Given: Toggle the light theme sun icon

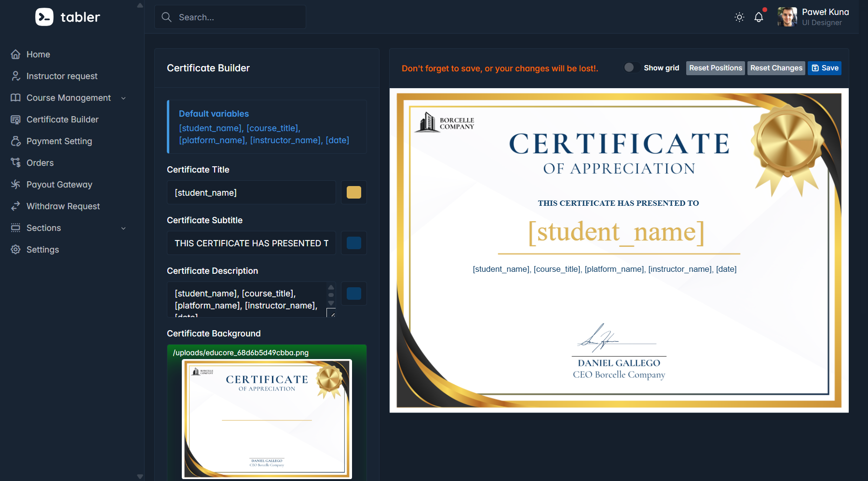Looking at the screenshot, I should (x=739, y=17).
